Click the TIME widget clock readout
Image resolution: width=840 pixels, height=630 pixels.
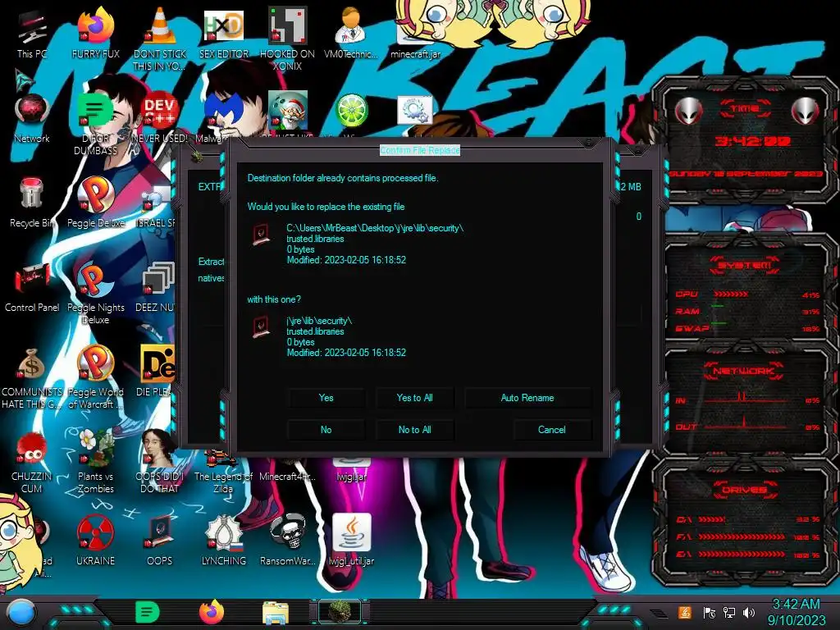pyautogui.click(x=753, y=141)
